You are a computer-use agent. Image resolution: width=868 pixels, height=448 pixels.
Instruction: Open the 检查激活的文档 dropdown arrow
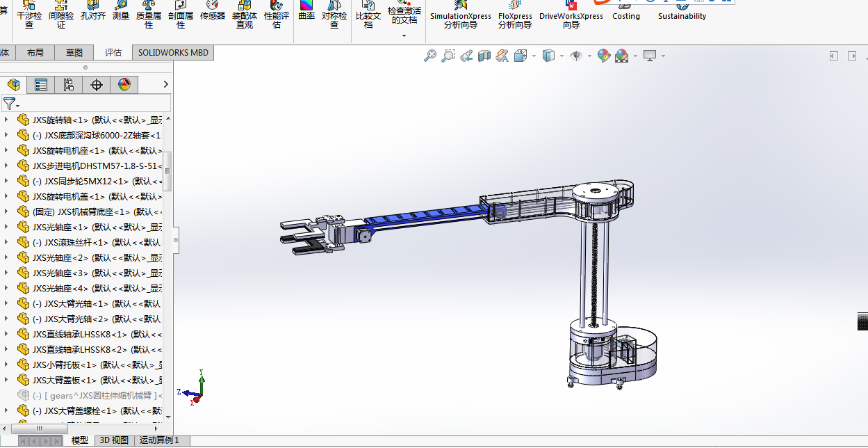[404, 35]
